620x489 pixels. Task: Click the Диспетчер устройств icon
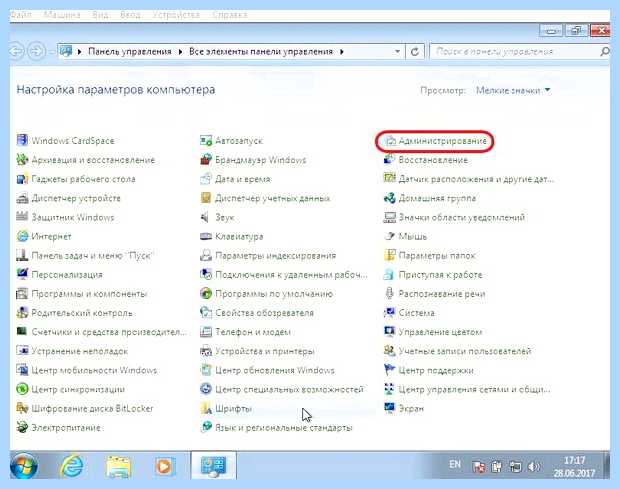[x=22, y=198]
